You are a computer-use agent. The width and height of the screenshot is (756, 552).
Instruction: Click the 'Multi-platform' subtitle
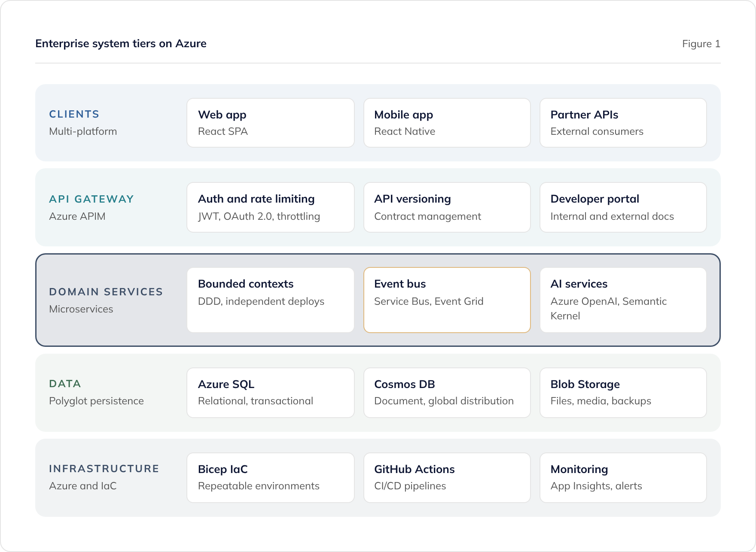(x=83, y=131)
